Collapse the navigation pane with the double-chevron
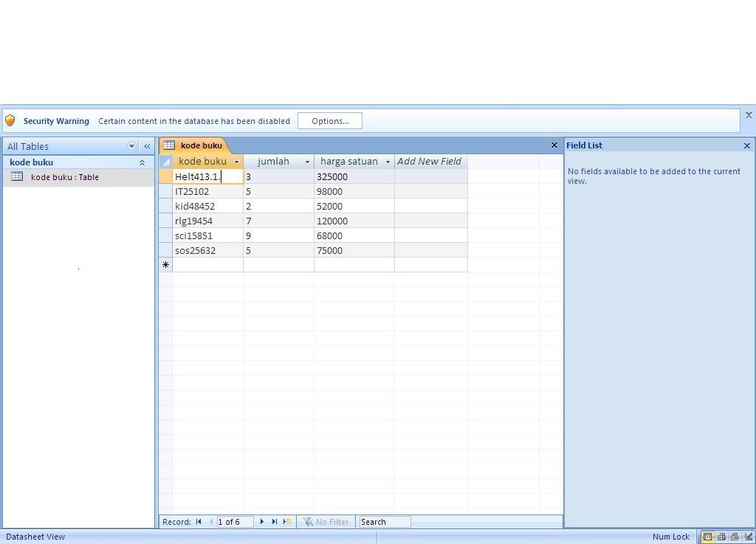The image size is (756, 544). (147, 146)
